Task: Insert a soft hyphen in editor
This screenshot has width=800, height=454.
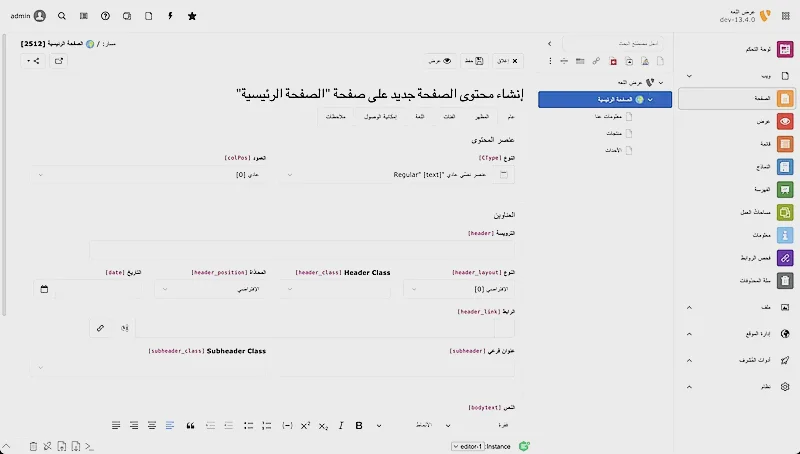Action: (x=287, y=425)
